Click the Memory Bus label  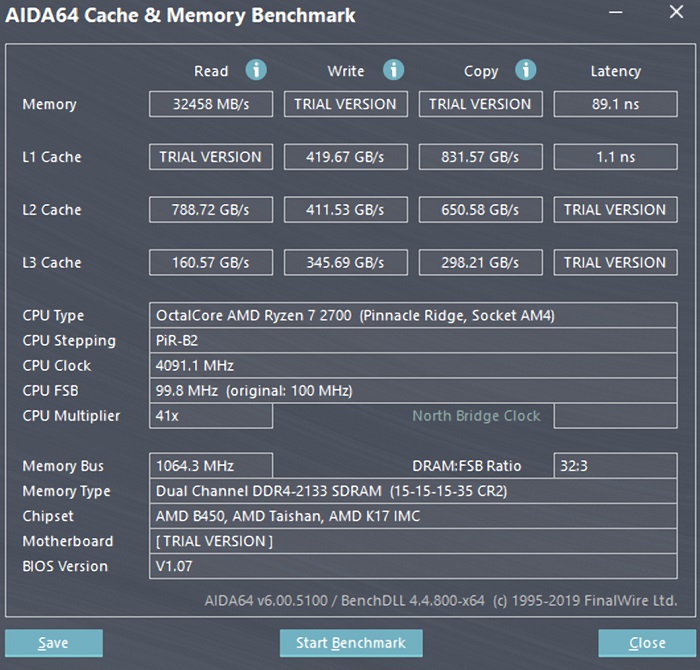(63, 466)
